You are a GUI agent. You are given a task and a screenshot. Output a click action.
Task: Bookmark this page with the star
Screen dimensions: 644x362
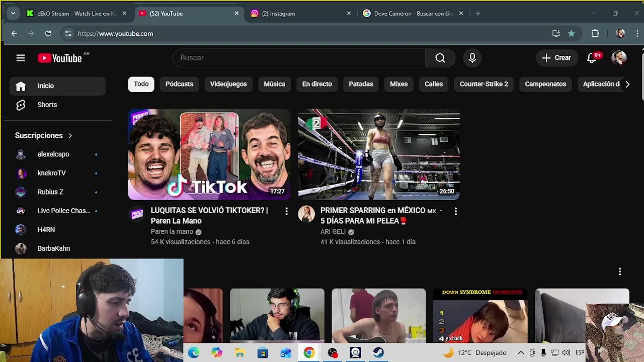point(572,34)
